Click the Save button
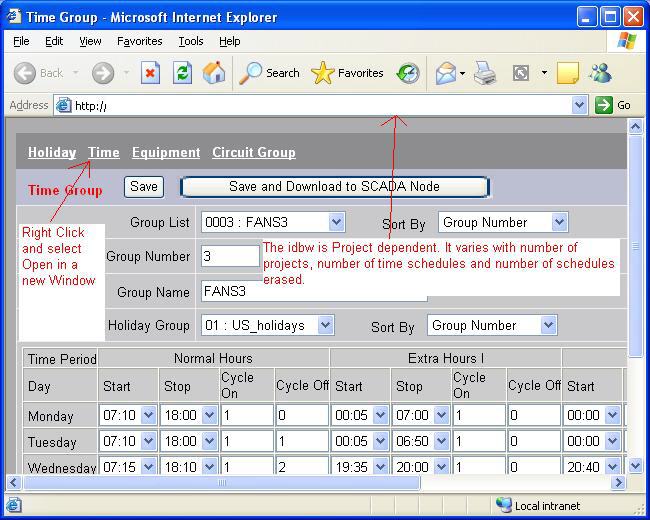This screenshot has height=520, width=650. 144,187
